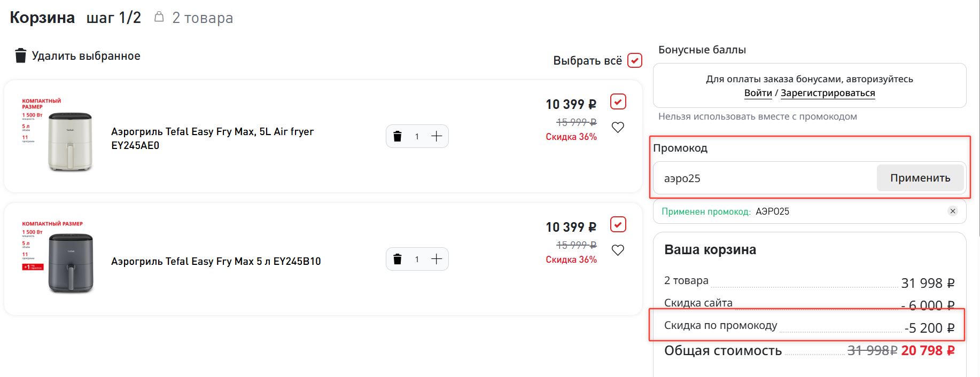This screenshot has width=980, height=377.
Task: Remove the EY245B10 air fryer via trash icon
Action: pos(398,260)
